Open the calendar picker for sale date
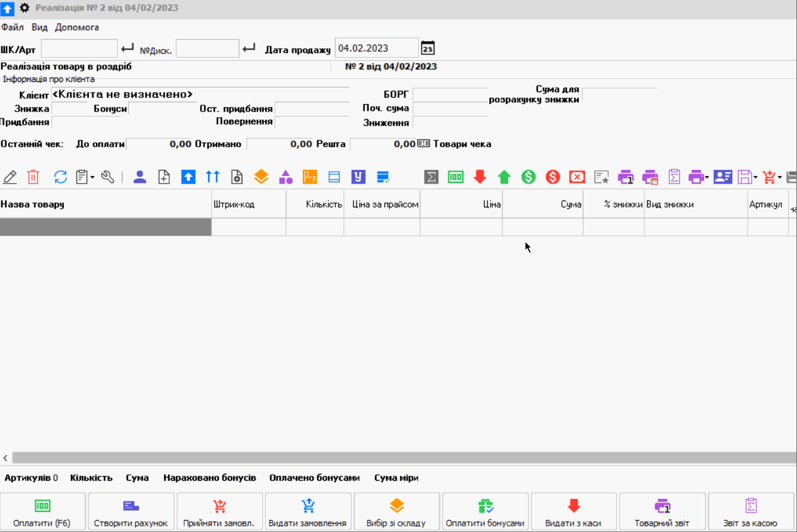 tap(428, 48)
